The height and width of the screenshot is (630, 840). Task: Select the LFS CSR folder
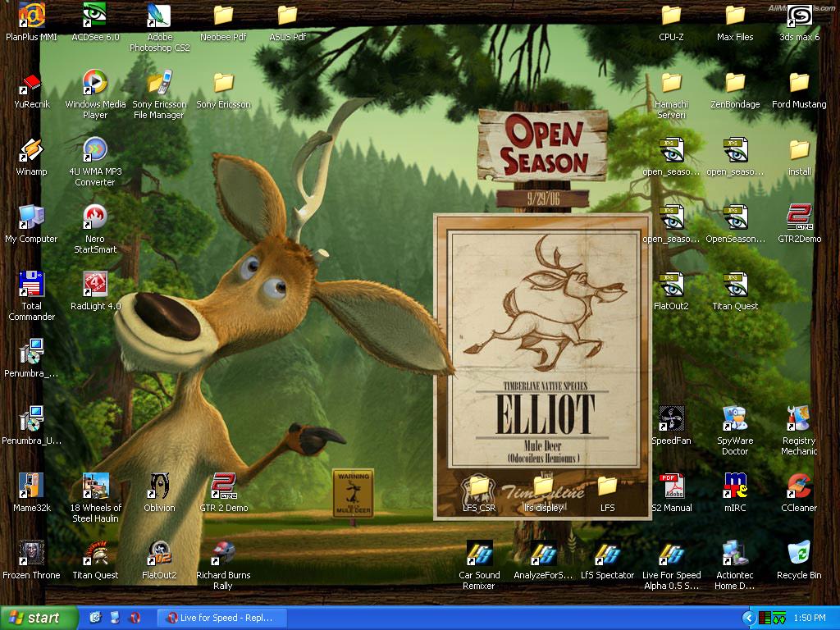point(479,486)
